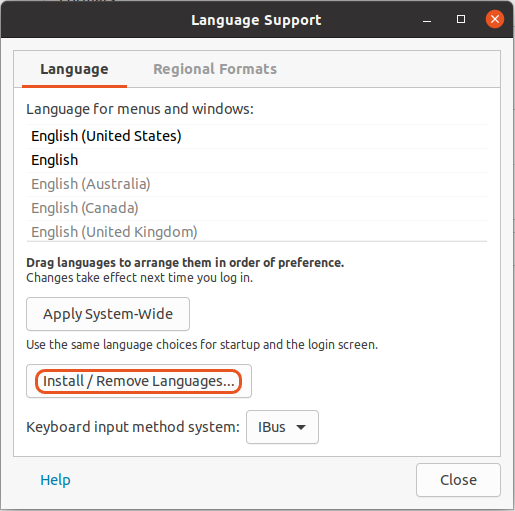Close the window with the orange X
The image size is (515, 511).
pos(495,19)
